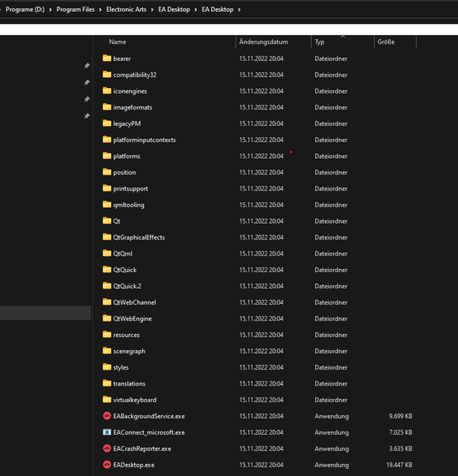
Task: Expand chevron after last EA Desktop breadcrumb
Action: click(240, 10)
